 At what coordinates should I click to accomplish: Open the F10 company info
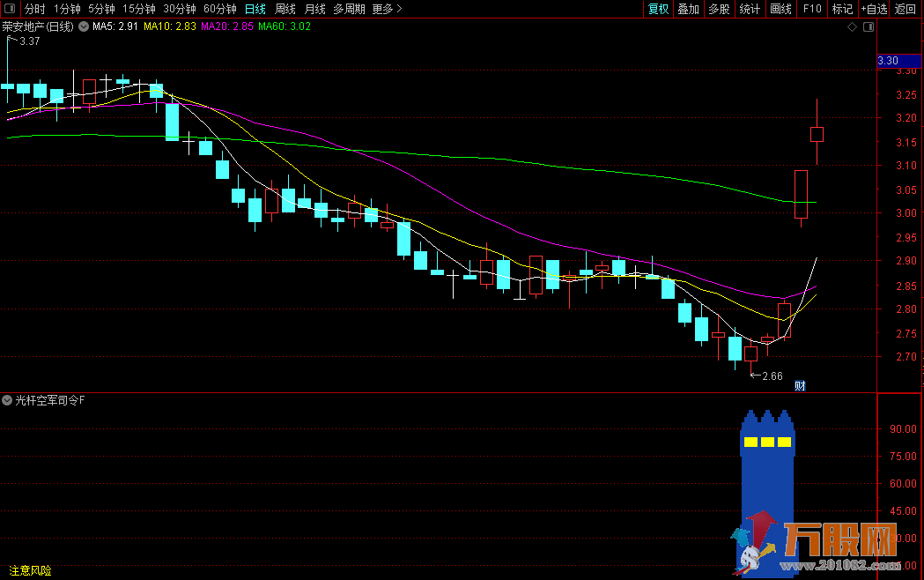coord(812,9)
